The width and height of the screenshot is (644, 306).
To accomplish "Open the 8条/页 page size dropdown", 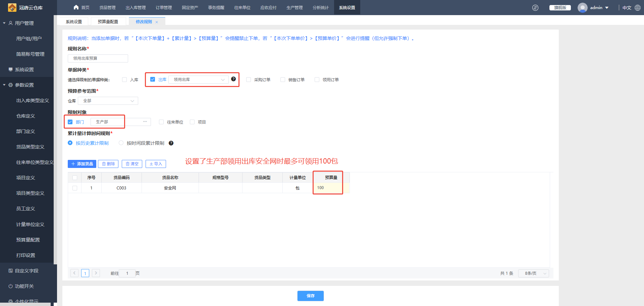I will coord(534,273).
